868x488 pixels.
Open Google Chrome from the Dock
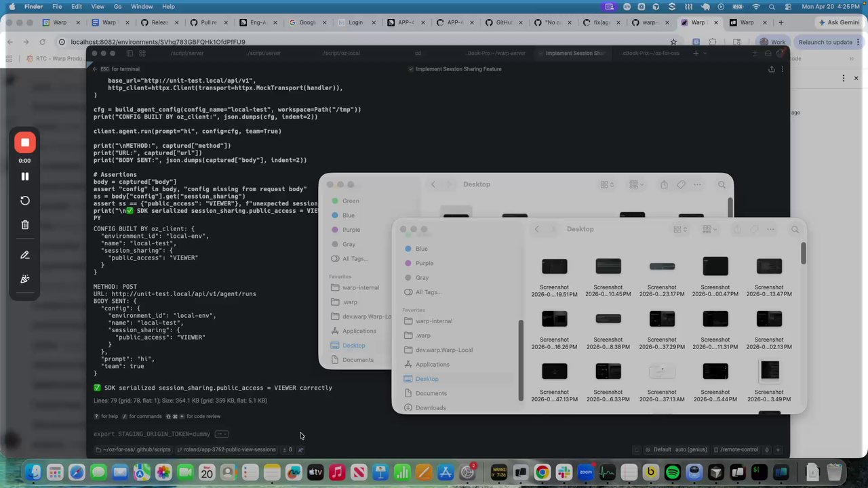coord(542,472)
